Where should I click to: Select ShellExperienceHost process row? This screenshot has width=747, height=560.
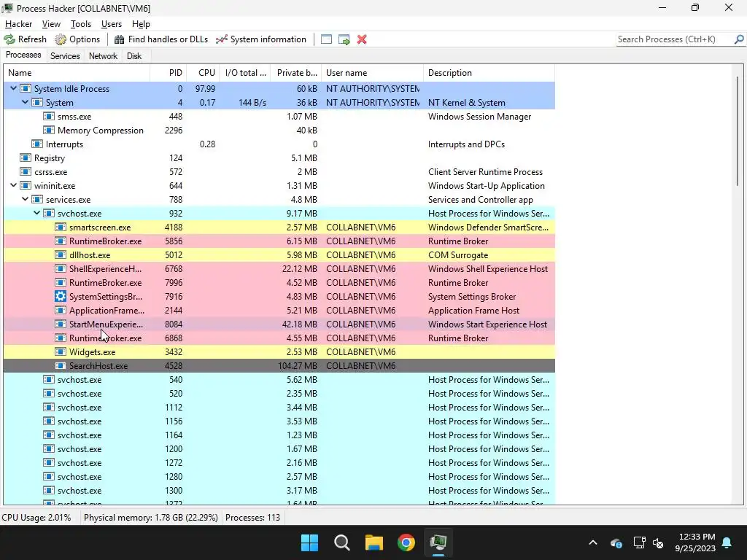[279, 268]
